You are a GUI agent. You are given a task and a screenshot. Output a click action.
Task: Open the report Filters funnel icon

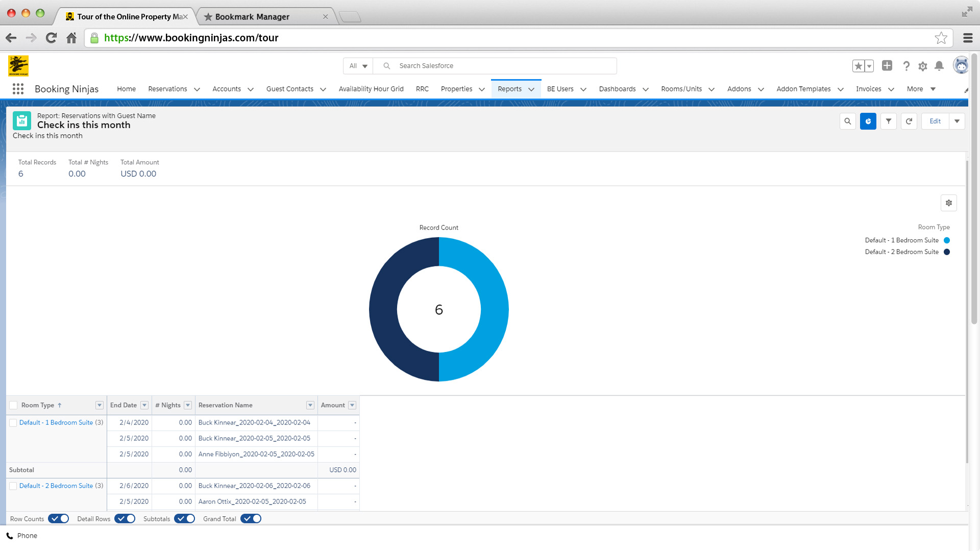pos(889,121)
